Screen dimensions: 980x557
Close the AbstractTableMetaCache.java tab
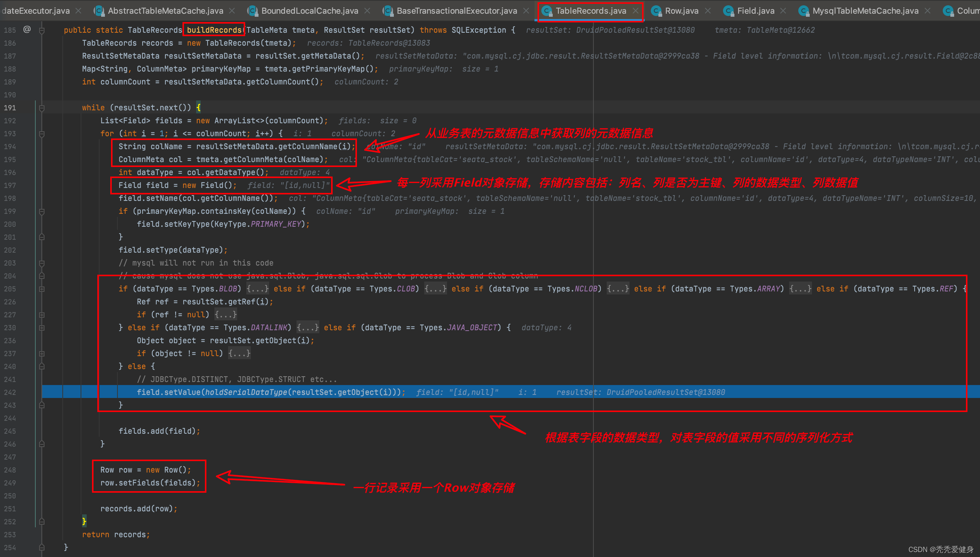click(x=232, y=11)
